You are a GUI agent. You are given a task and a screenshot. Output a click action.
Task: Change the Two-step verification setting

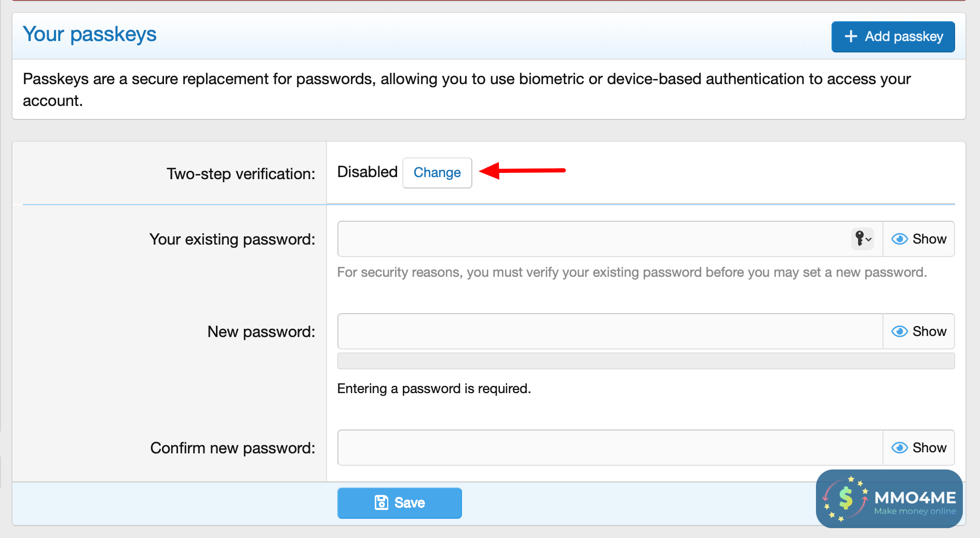[x=437, y=172]
